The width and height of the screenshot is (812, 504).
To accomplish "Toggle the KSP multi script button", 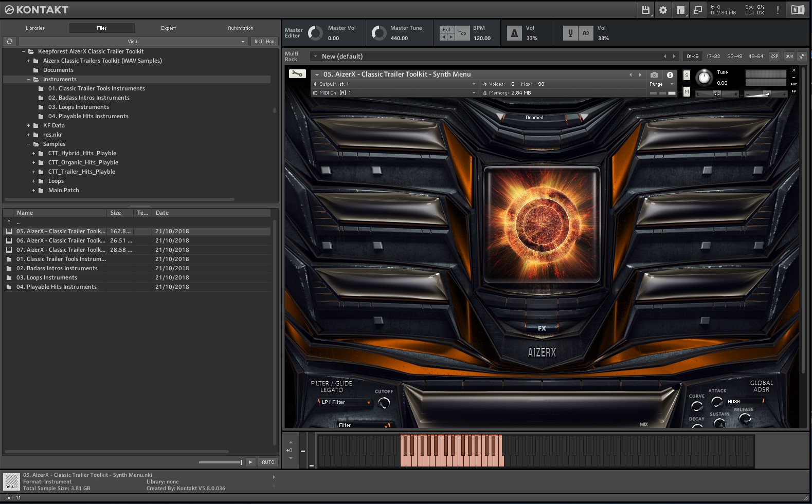I will (774, 56).
